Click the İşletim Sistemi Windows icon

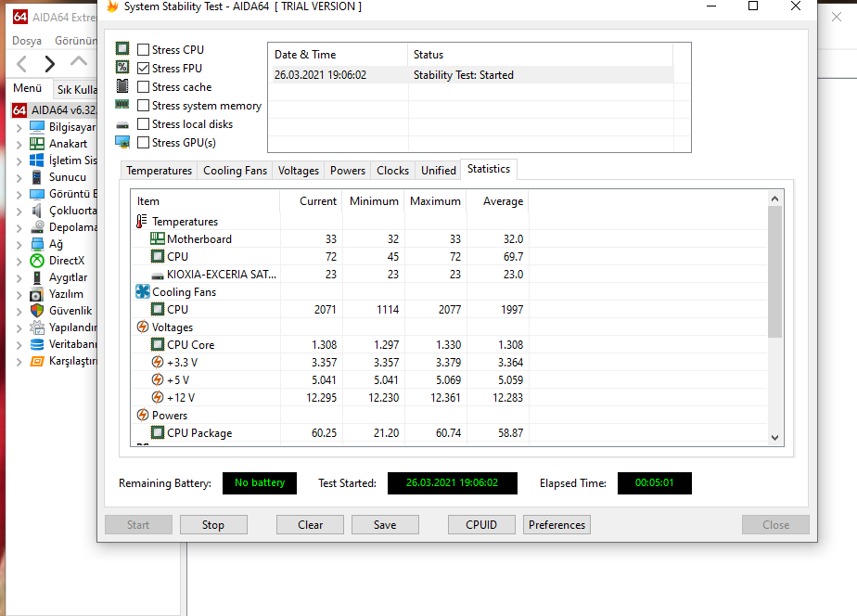point(36,160)
